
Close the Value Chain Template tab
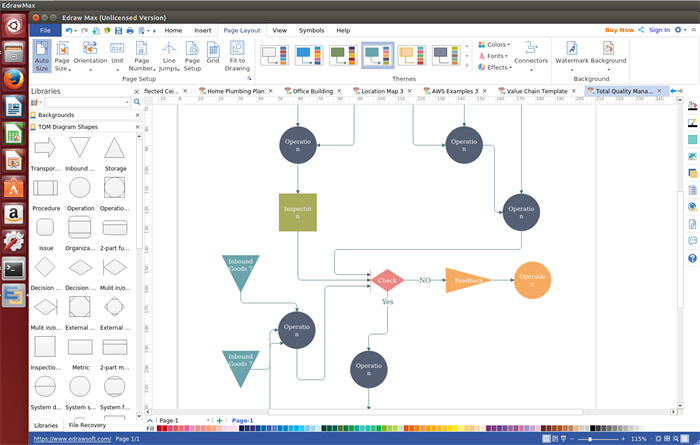click(x=574, y=91)
